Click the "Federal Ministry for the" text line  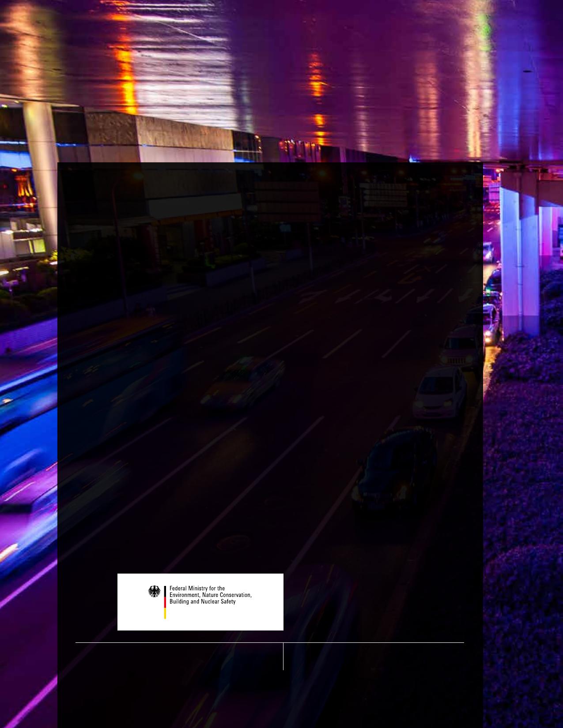pyautogui.click(x=197, y=589)
